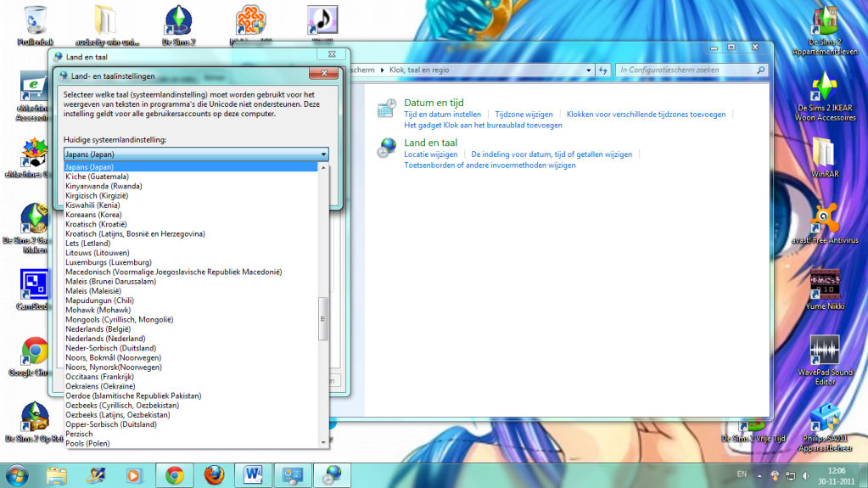Click the Firefox icon in taskbar

tap(215, 474)
